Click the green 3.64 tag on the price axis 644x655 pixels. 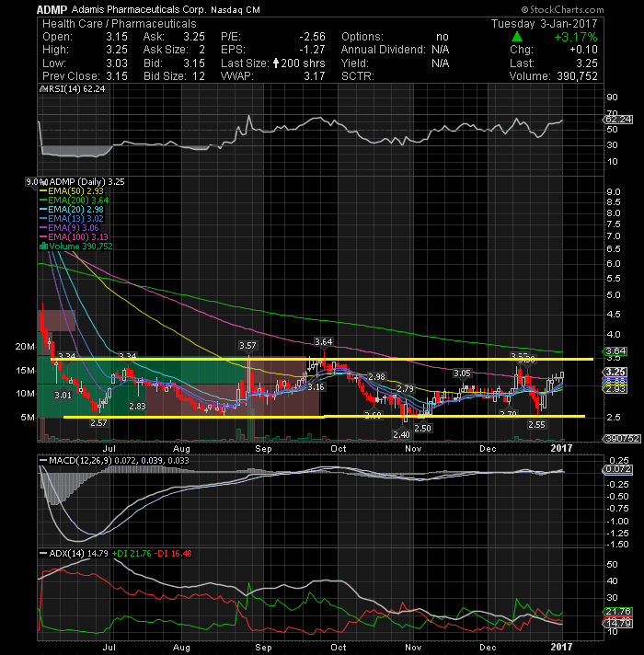tap(616, 350)
